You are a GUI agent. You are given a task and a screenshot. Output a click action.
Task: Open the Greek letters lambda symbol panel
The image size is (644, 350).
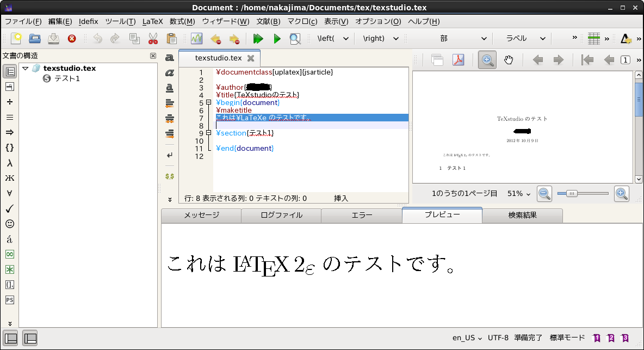point(9,163)
